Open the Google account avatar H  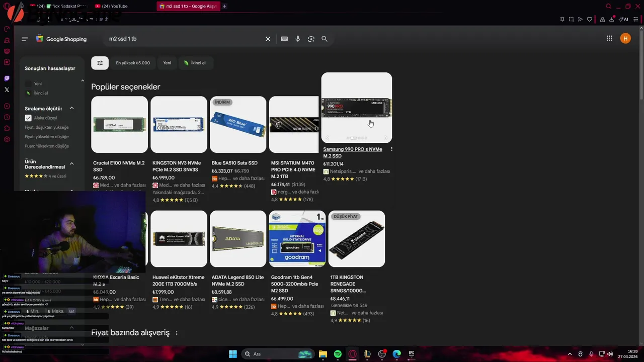(x=625, y=38)
